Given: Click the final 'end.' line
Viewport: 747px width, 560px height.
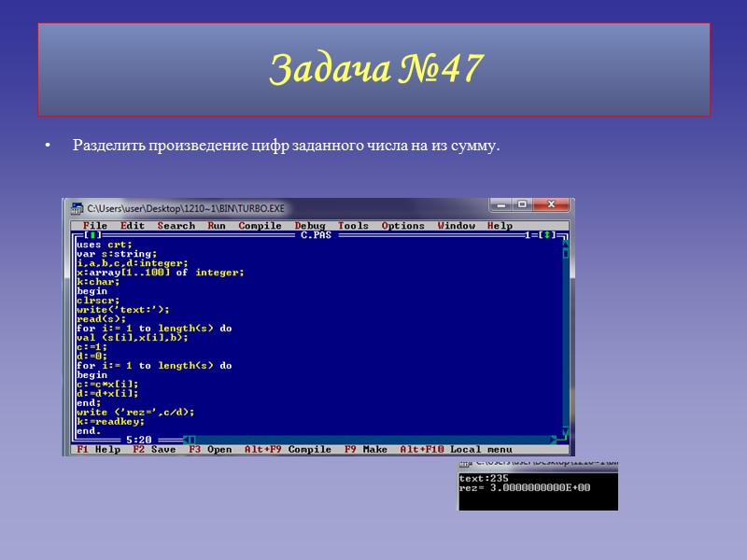Looking at the screenshot, I should click(89, 431).
